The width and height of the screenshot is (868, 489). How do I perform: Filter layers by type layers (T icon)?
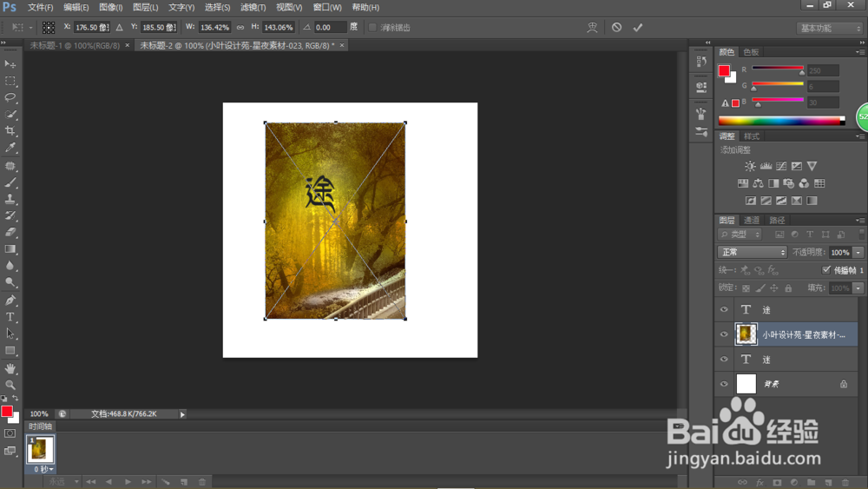click(x=810, y=235)
